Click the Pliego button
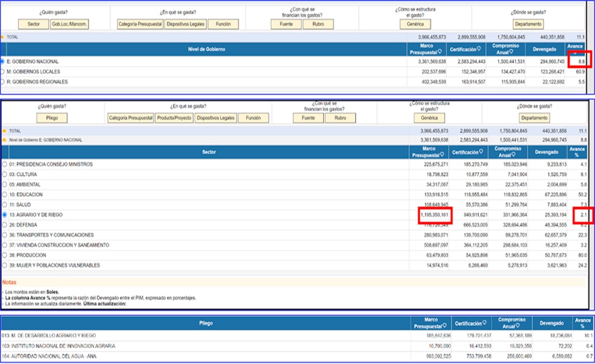The image size is (595, 364). pos(52,118)
